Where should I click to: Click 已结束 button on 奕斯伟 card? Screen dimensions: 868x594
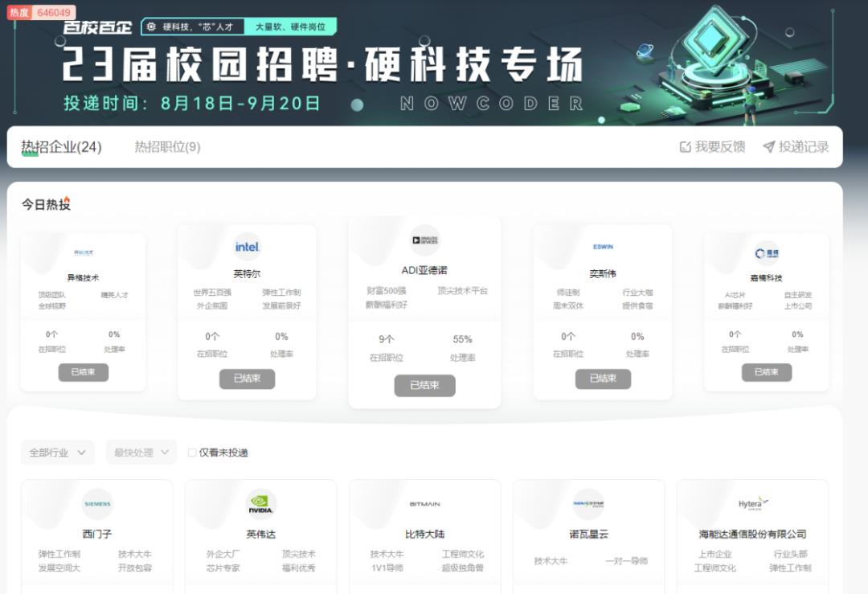click(x=603, y=379)
